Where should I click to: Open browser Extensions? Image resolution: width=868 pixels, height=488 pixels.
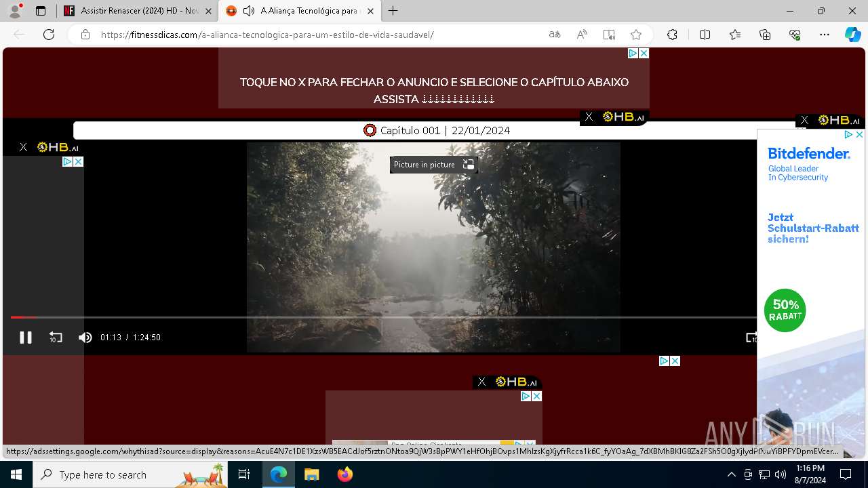coord(672,35)
